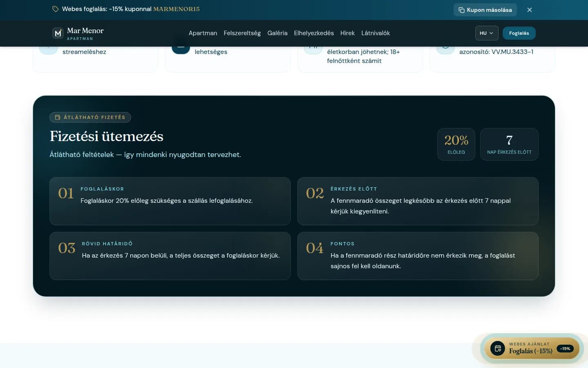The height and width of the screenshot is (368, 588).
Task: Open the Galéria menu item
Action: tap(277, 33)
